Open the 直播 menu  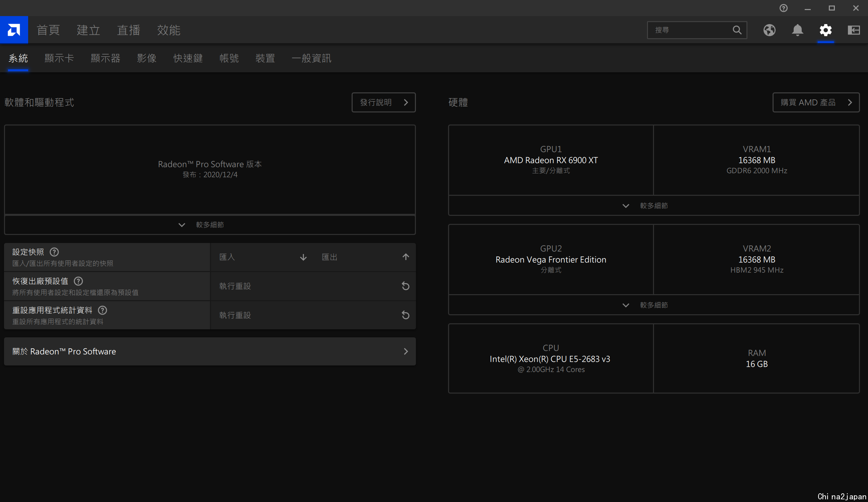(x=129, y=30)
